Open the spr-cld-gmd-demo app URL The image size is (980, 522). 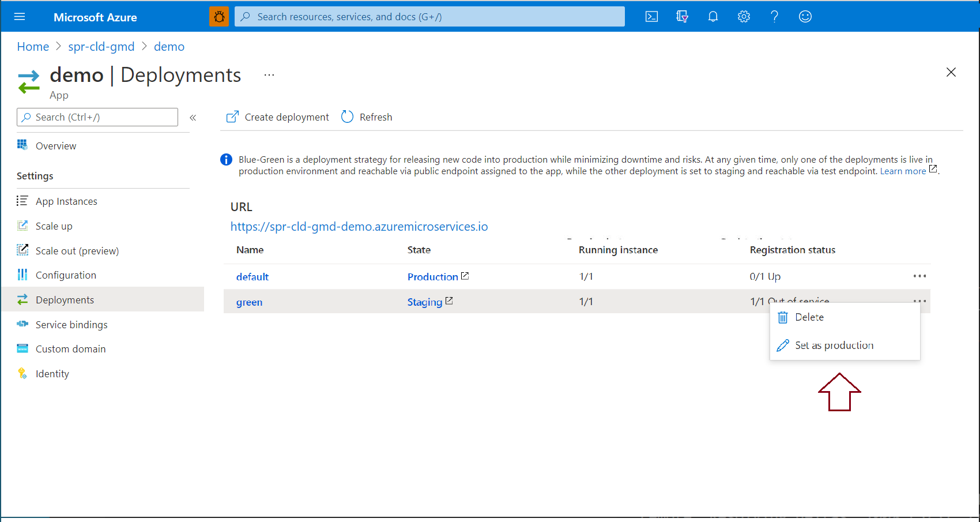pos(359,226)
